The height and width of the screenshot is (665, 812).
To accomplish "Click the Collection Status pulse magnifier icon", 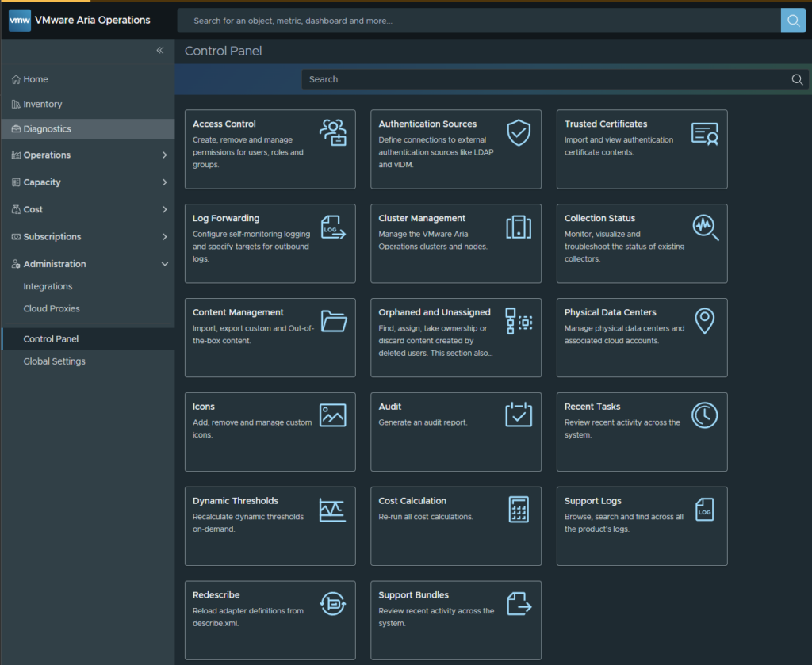I will pyautogui.click(x=705, y=227).
